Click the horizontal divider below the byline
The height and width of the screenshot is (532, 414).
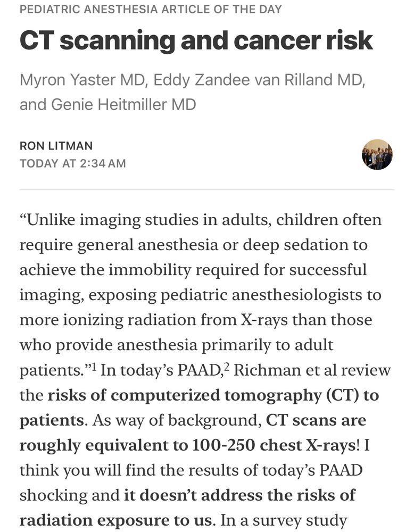207,190
